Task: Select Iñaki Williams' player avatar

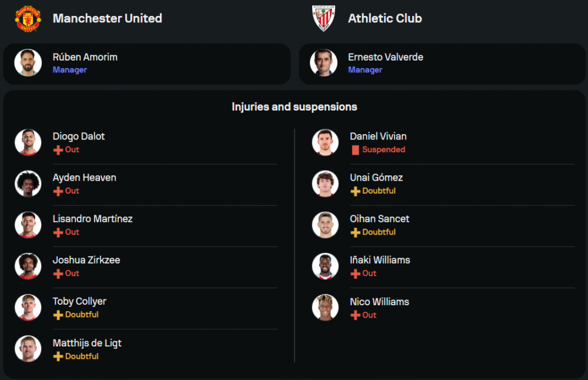Action: (325, 266)
